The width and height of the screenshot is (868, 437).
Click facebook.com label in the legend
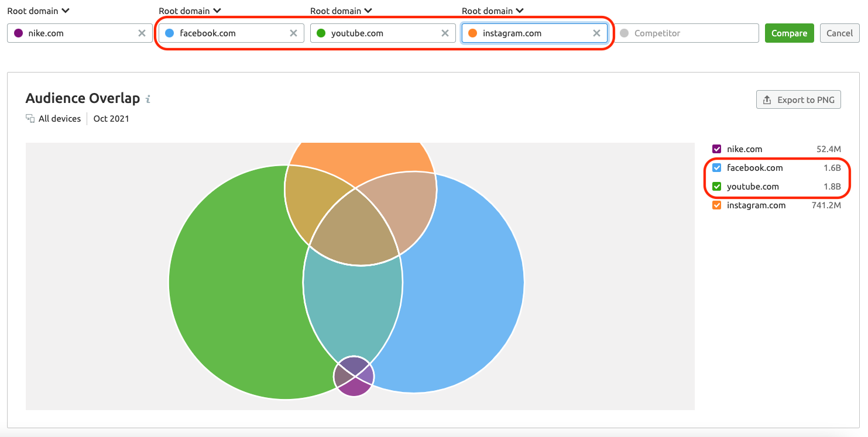(754, 168)
